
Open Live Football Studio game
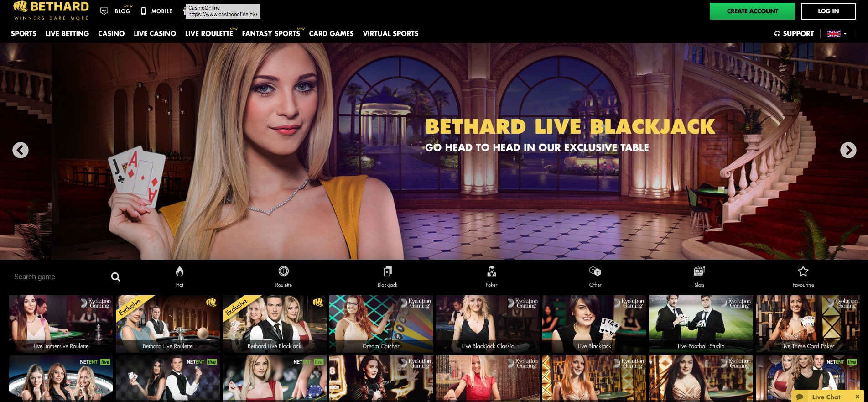(x=701, y=324)
